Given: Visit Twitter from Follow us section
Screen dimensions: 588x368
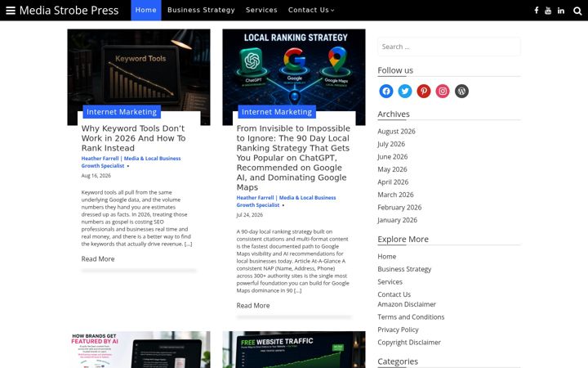Looking at the screenshot, I should point(405,91).
